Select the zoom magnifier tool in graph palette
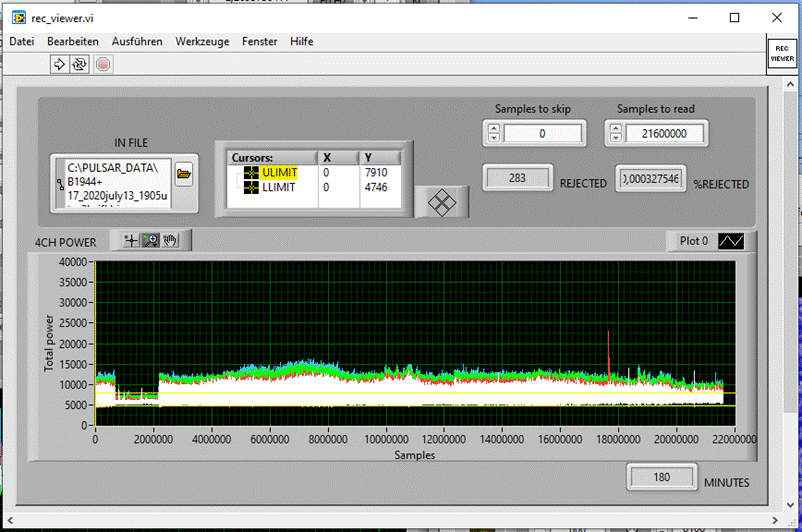 tap(151, 240)
